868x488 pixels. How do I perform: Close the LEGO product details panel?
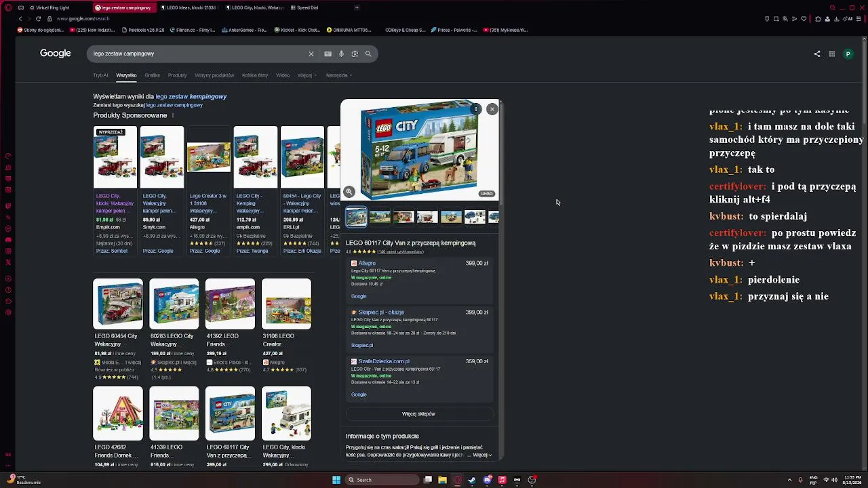point(492,109)
